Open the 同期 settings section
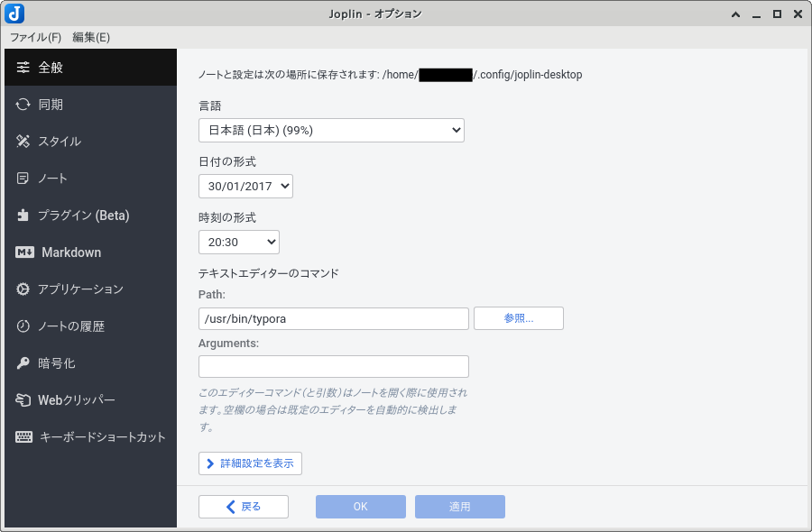Screen dimensions: 812x532 [90, 105]
